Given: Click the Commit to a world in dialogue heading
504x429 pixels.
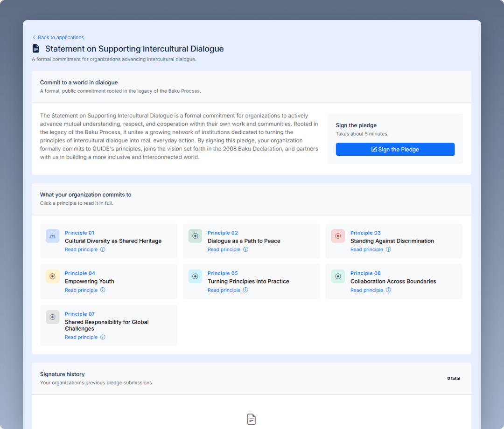Looking at the screenshot, I should point(79,83).
